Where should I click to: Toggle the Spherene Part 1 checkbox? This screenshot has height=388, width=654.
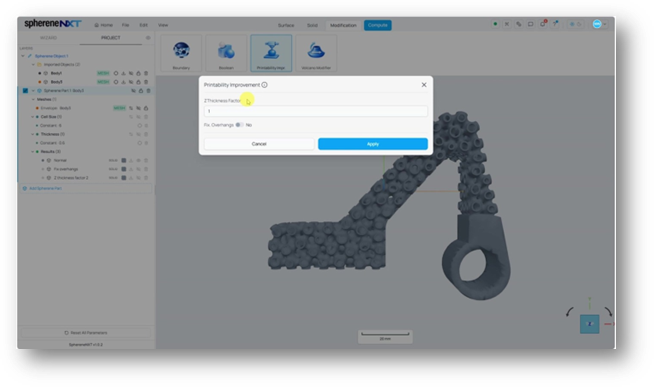click(x=25, y=91)
